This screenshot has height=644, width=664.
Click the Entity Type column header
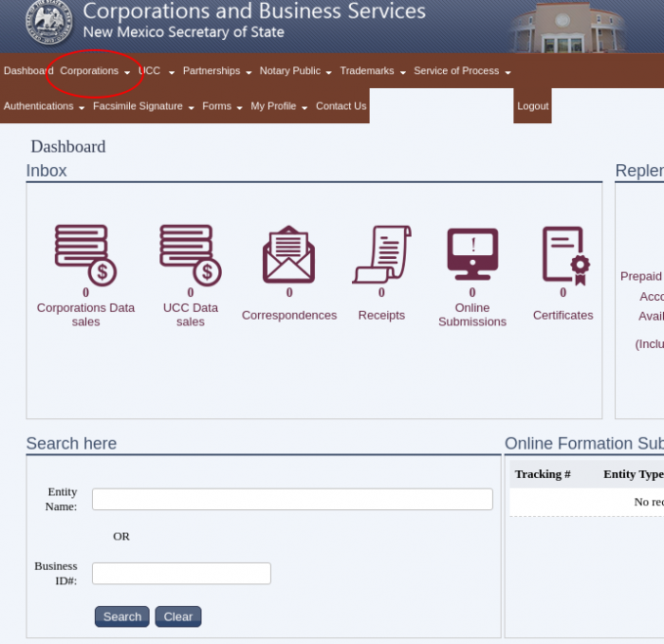click(x=634, y=474)
